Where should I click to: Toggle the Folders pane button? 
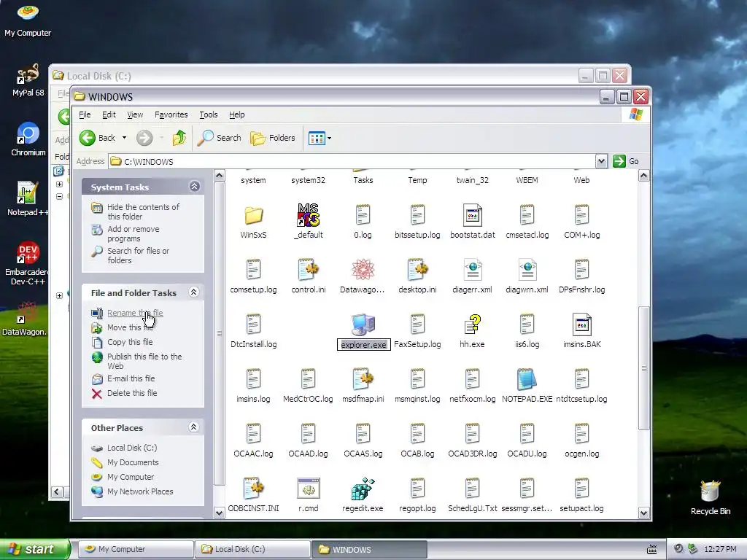pos(273,138)
